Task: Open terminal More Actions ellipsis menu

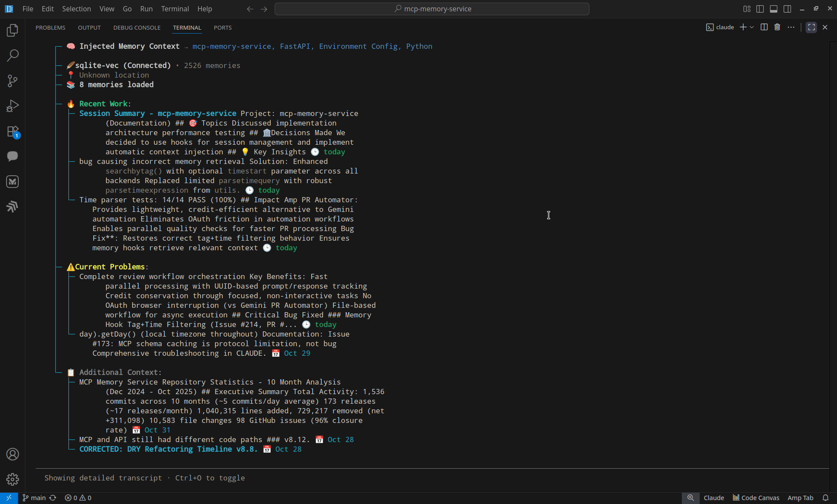Action: [791, 27]
